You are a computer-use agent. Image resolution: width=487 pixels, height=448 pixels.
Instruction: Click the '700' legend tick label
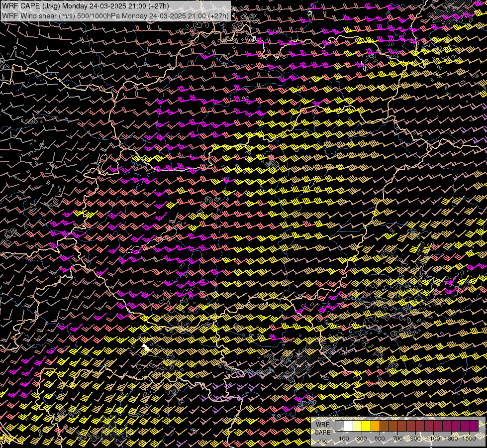(397, 439)
